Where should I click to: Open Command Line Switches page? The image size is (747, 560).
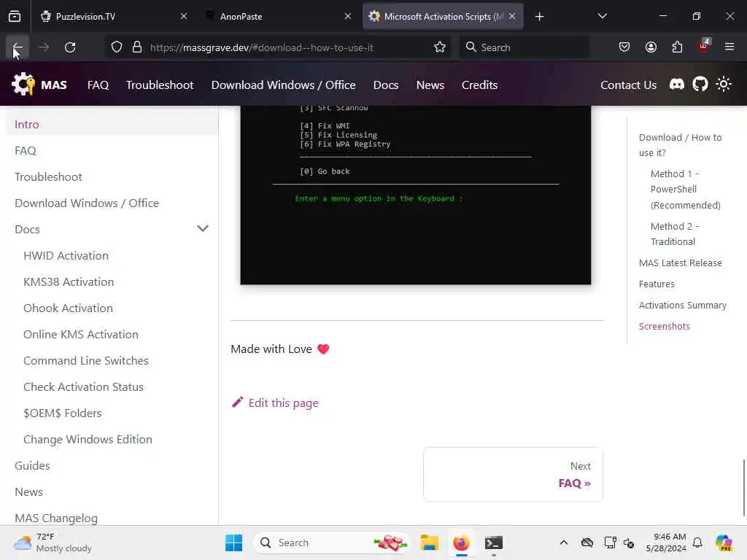click(86, 360)
